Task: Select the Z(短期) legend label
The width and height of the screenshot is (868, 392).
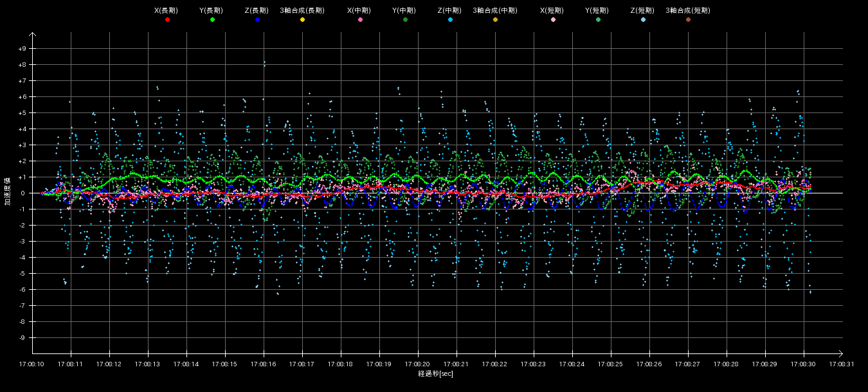Action: click(642, 11)
